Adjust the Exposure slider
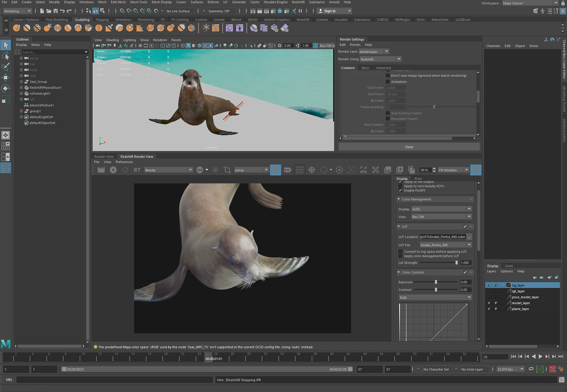The width and height of the screenshot is (567, 392). (x=436, y=282)
